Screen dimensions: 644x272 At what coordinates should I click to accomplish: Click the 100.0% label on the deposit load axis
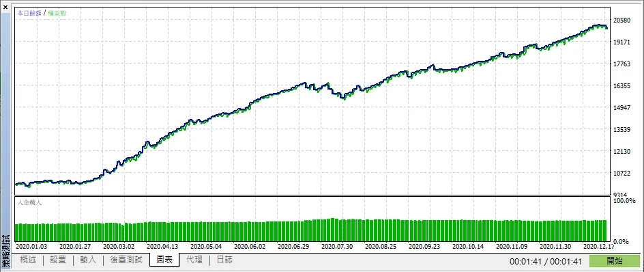[624, 200]
